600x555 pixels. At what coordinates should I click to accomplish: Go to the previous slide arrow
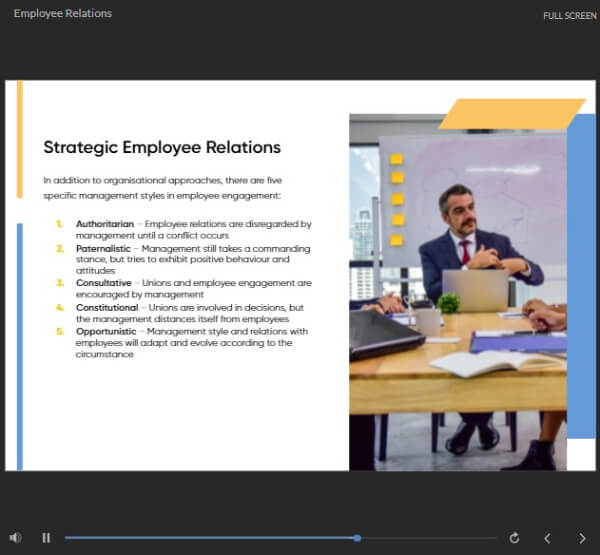[547, 538]
